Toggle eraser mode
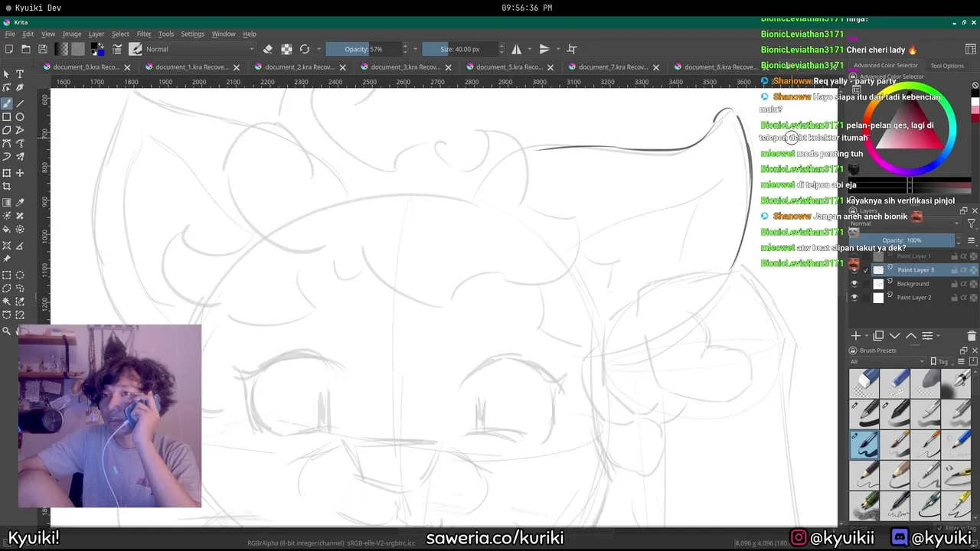 pos(268,49)
